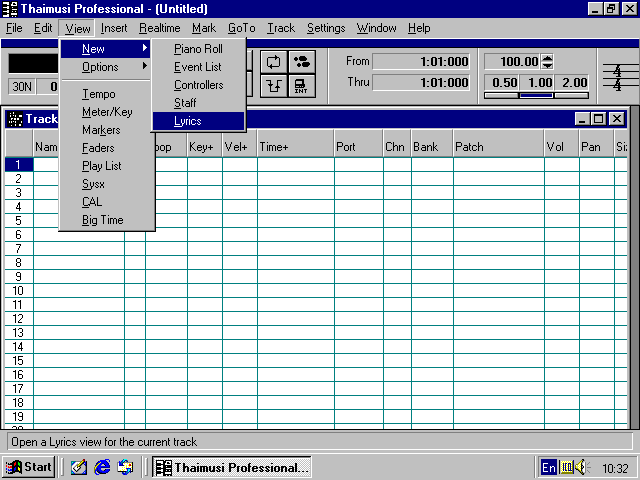Viewport: 640px width, 480px height.
Task: Select Event List in submenu
Action: (198, 67)
